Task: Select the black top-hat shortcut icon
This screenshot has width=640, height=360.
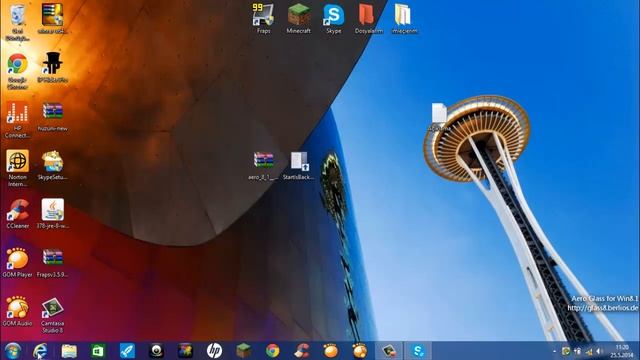Action: pos(52,67)
